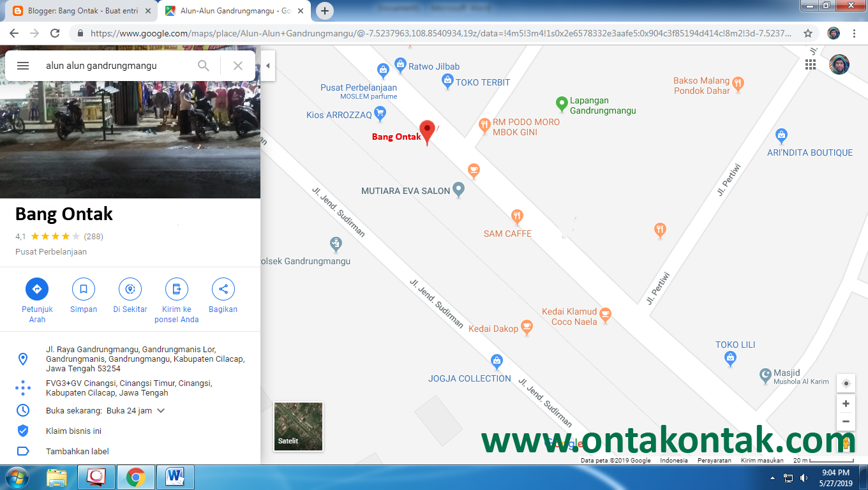Image resolution: width=868 pixels, height=490 pixels.
Task: Click the TOKO LILI shop marker
Action: [731, 359]
